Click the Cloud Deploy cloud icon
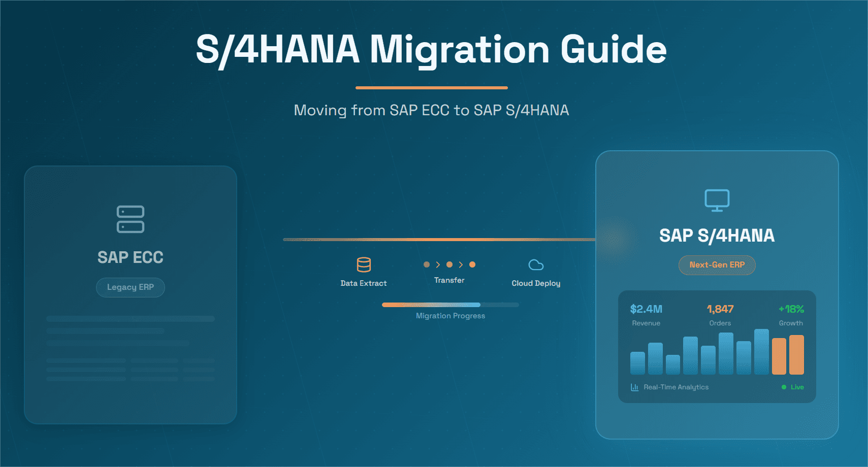Screen dimensions: 868x467 [x=536, y=265]
